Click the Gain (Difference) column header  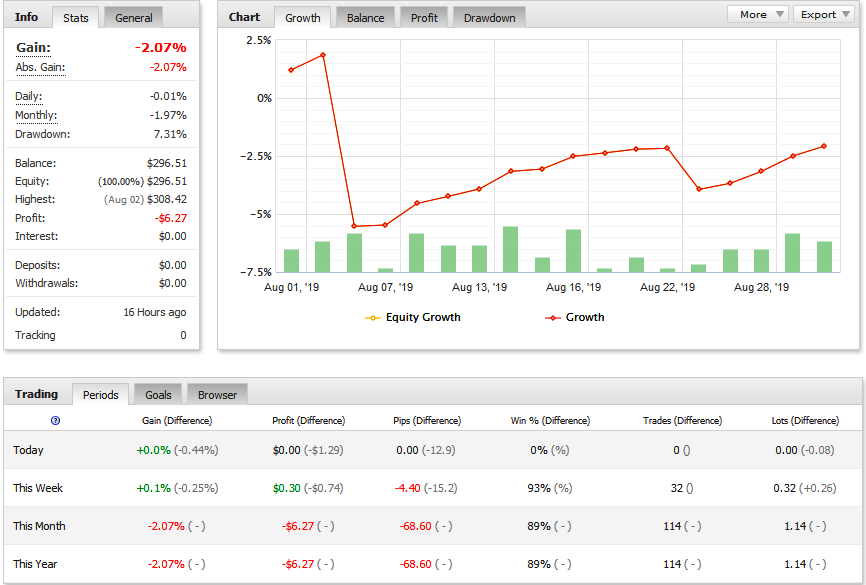tap(177, 420)
